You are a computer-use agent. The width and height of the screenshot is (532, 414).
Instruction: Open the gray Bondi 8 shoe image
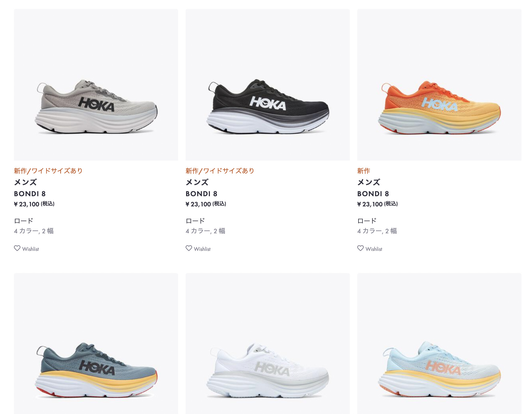(96, 85)
